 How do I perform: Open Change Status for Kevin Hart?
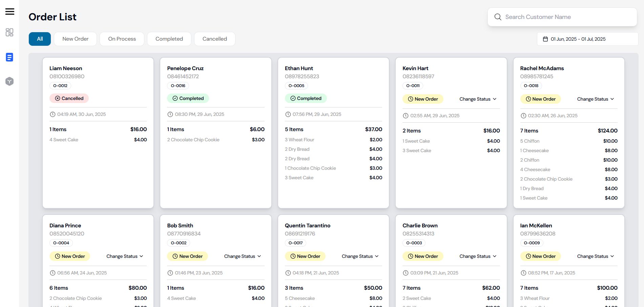(x=478, y=99)
